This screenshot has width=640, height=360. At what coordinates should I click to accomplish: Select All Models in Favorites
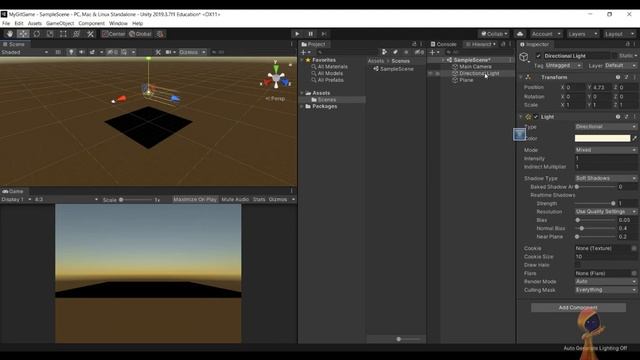330,73
